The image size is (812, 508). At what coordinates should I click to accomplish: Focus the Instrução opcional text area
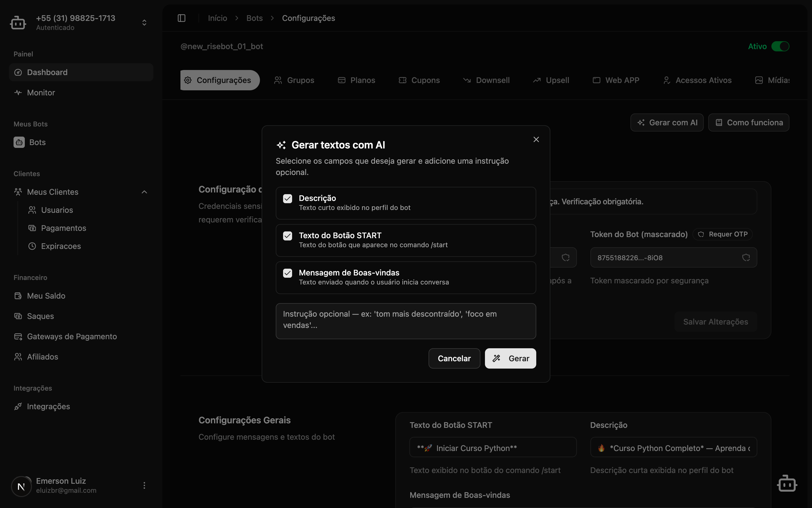tap(406, 321)
